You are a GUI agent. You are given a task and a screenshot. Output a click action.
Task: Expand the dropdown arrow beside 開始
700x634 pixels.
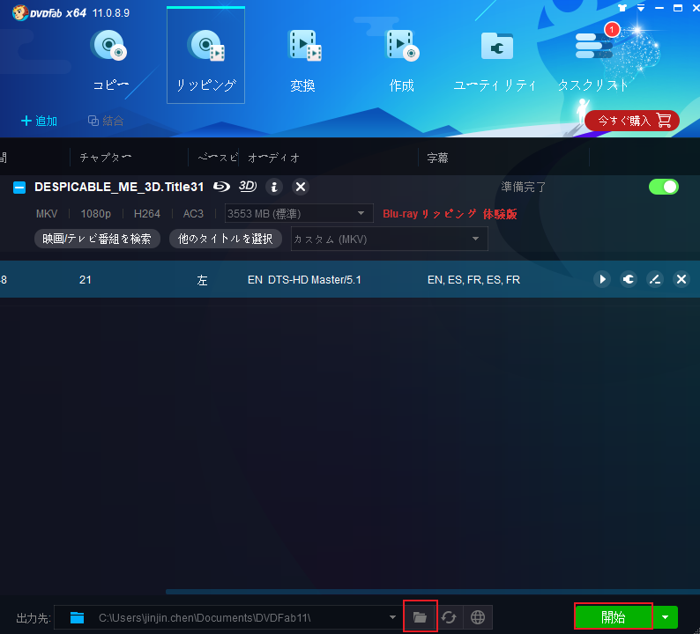click(x=665, y=617)
